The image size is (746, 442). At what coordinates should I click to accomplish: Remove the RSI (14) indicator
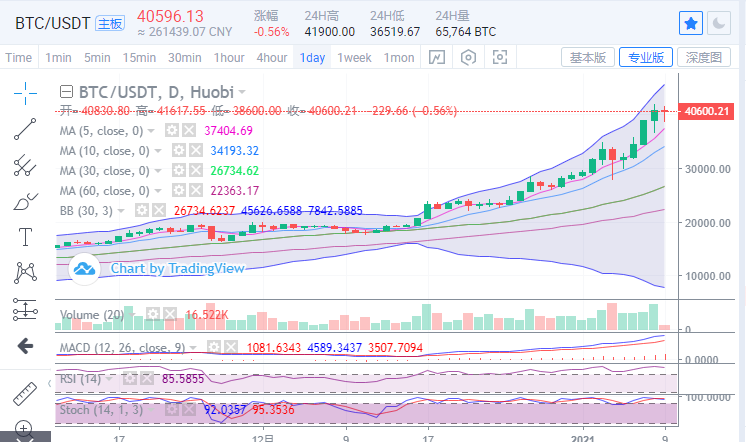click(x=147, y=379)
